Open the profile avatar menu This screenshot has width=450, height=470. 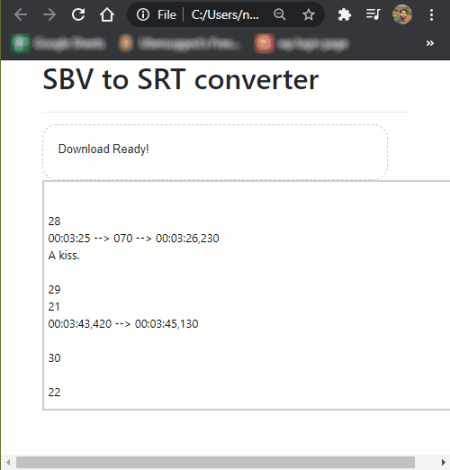point(402,15)
